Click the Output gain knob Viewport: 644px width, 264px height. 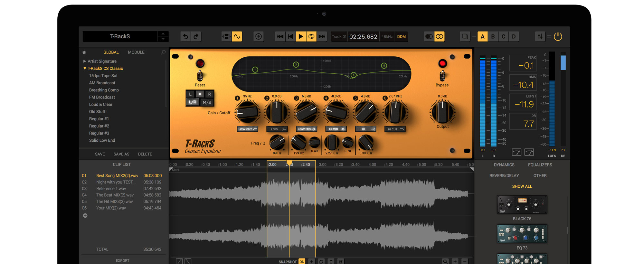coord(442,112)
